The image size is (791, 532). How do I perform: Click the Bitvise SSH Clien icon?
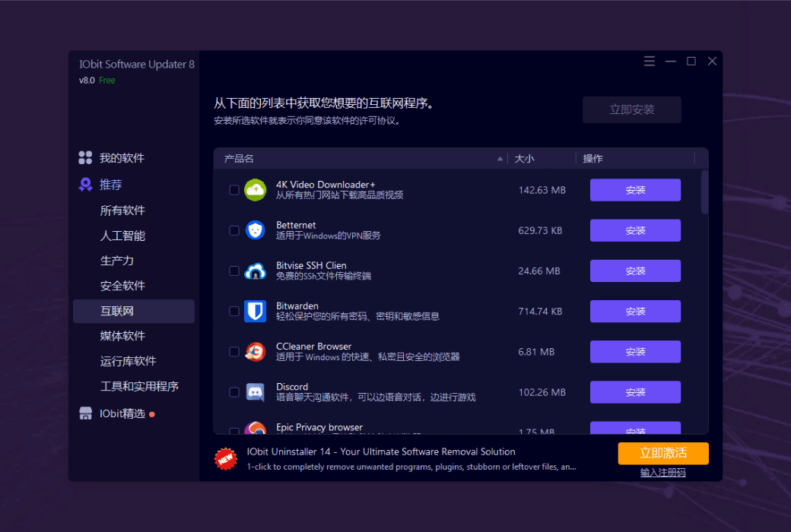click(x=256, y=271)
